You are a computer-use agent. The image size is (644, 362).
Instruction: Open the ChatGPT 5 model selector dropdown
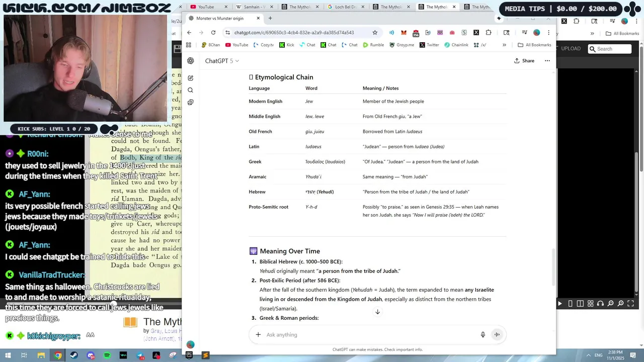tap(222, 61)
